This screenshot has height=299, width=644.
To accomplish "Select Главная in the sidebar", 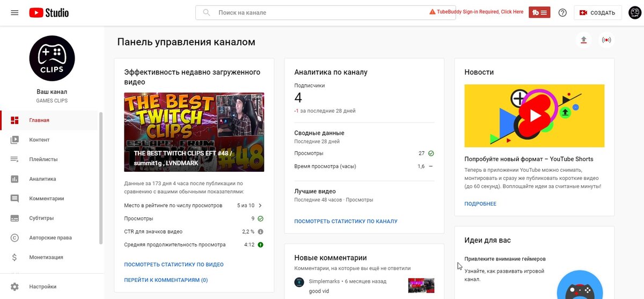I will 49,120.
